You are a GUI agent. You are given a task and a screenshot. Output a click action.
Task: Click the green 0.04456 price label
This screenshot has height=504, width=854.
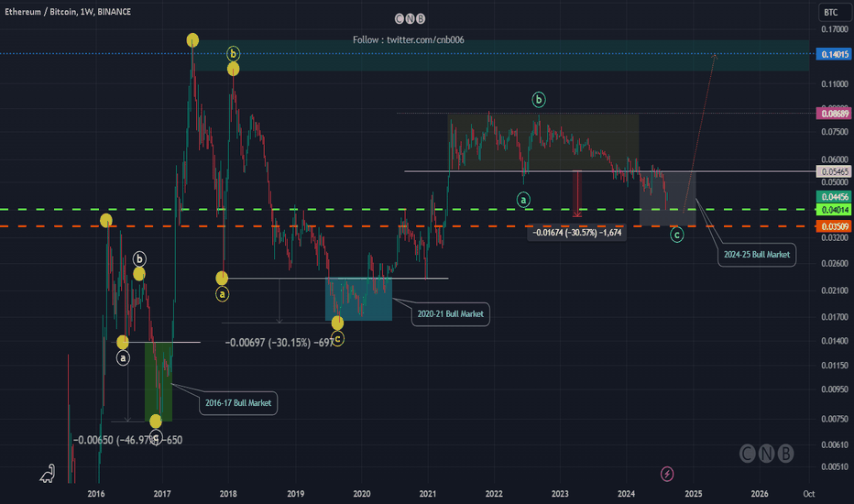click(x=835, y=197)
